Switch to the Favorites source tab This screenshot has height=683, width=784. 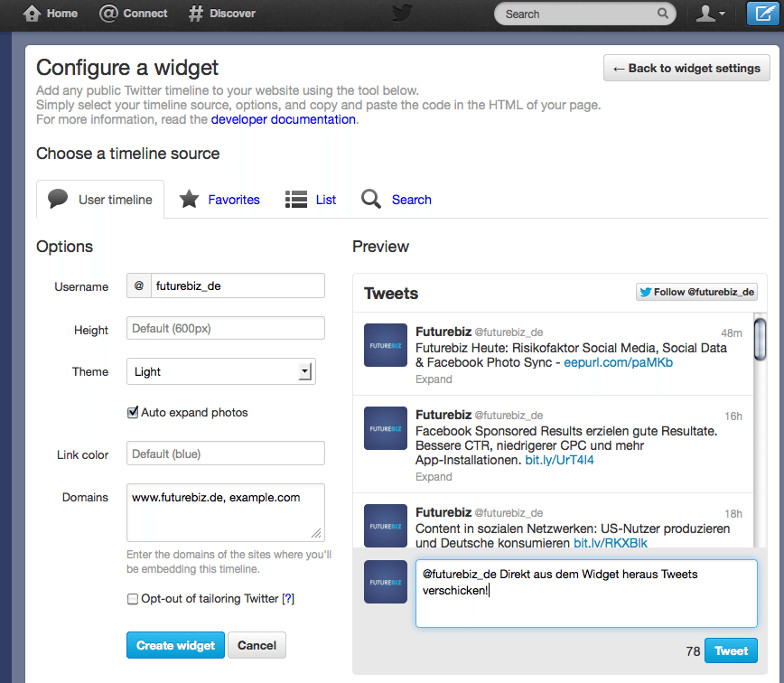pyautogui.click(x=219, y=200)
